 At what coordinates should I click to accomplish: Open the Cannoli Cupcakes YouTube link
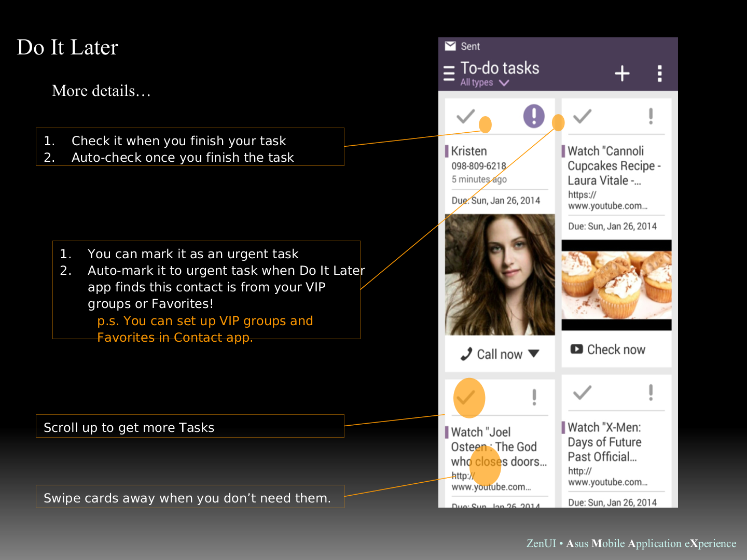click(607, 201)
